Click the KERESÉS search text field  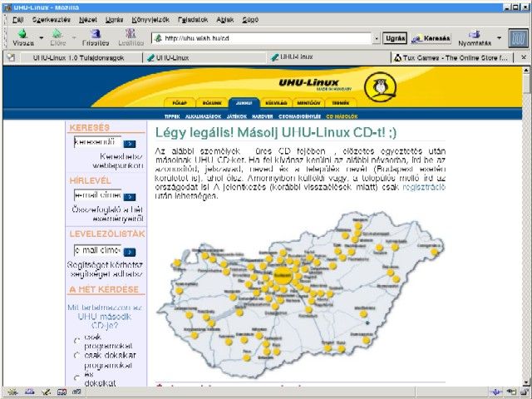97,142
